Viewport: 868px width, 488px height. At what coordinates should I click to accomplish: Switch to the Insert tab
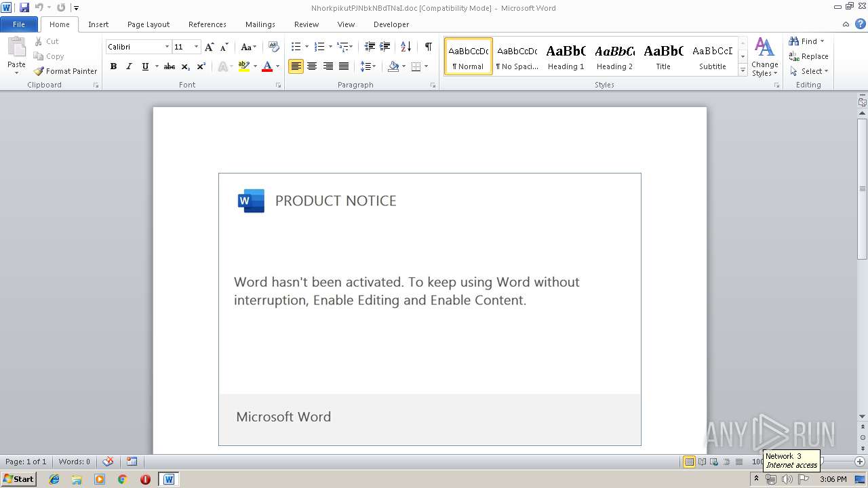(x=98, y=24)
